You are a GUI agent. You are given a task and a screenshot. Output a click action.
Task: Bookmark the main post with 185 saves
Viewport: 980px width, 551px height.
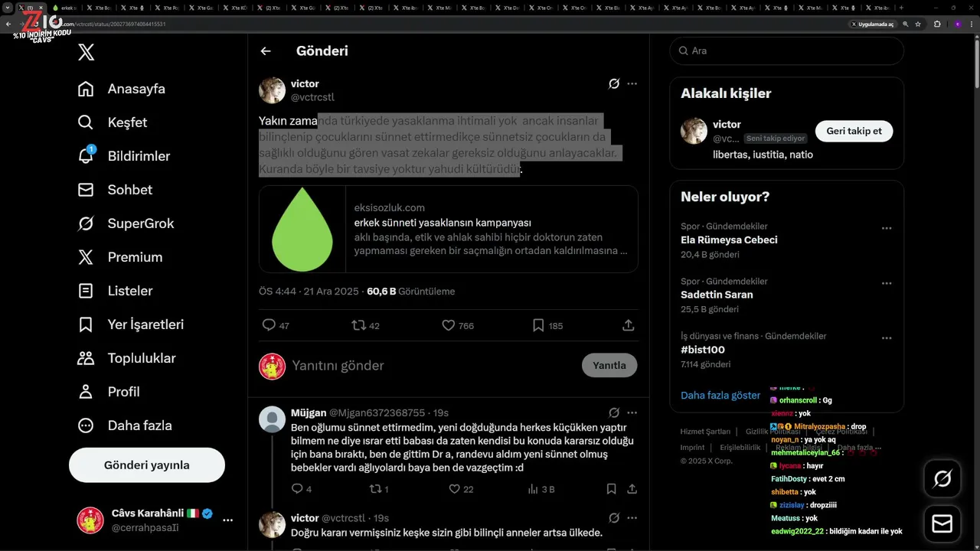(x=538, y=325)
